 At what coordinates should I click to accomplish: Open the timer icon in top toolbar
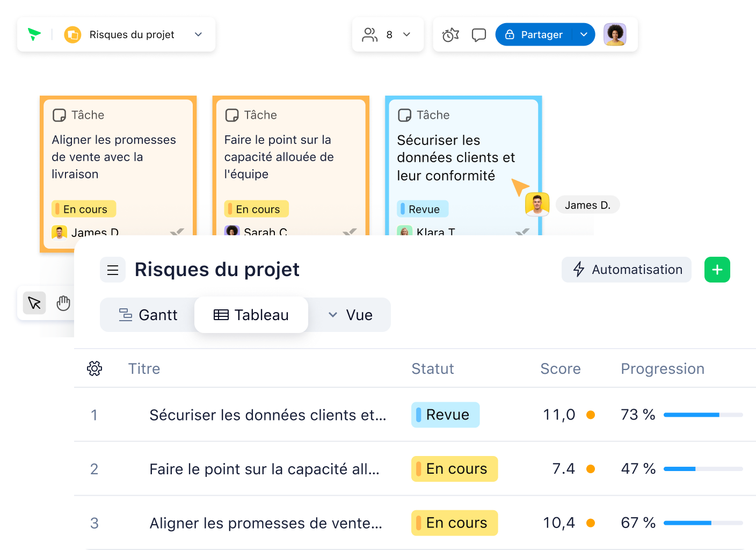click(450, 34)
